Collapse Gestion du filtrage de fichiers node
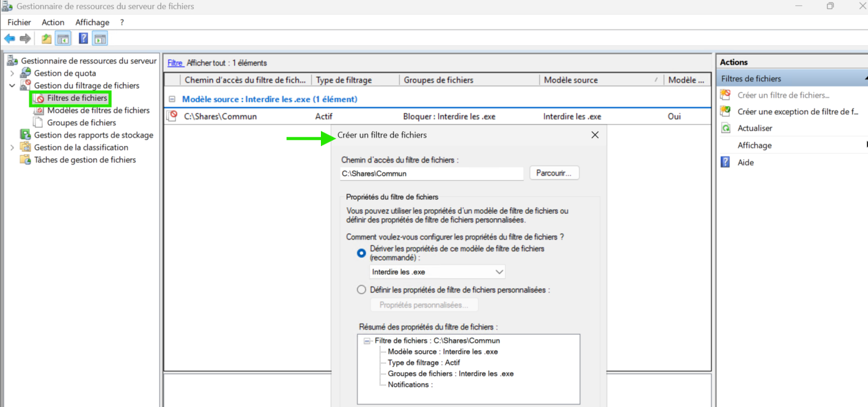Screen dimensions: 868x407 (x=12, y=86)
